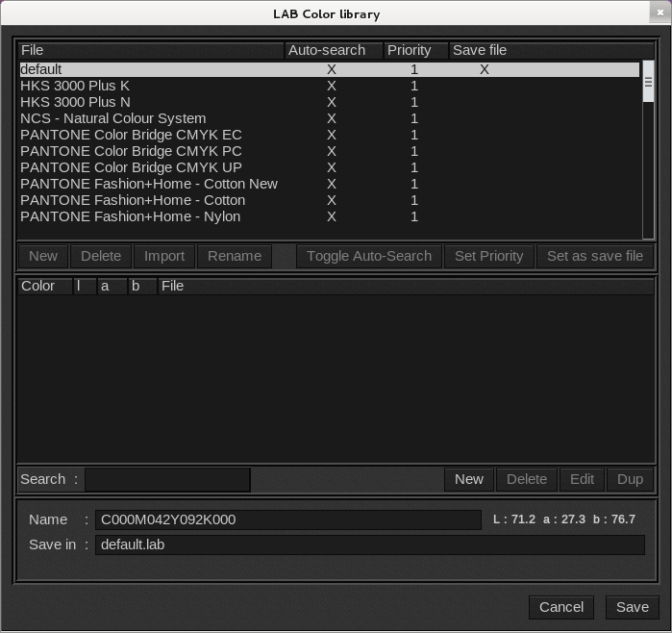The height and width of the screenshot is (633, 672).
Task: Edit the color Name text field
Action: [287, 519]
